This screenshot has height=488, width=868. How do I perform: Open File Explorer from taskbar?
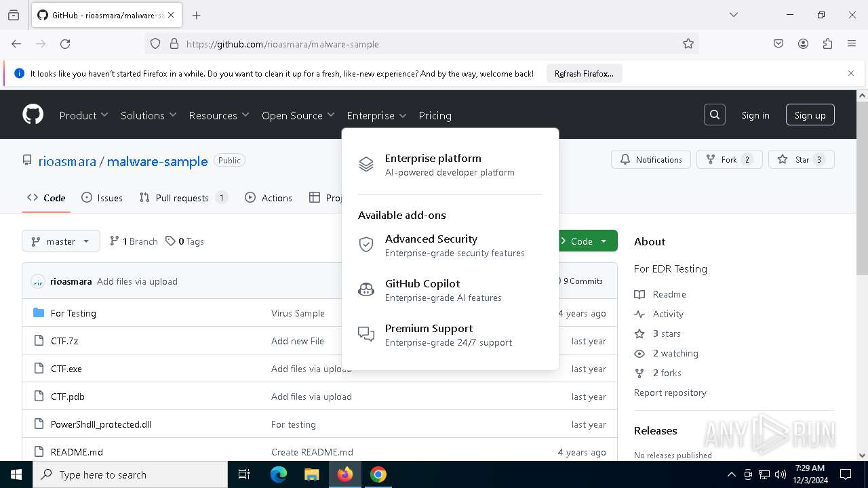(311, 474)
